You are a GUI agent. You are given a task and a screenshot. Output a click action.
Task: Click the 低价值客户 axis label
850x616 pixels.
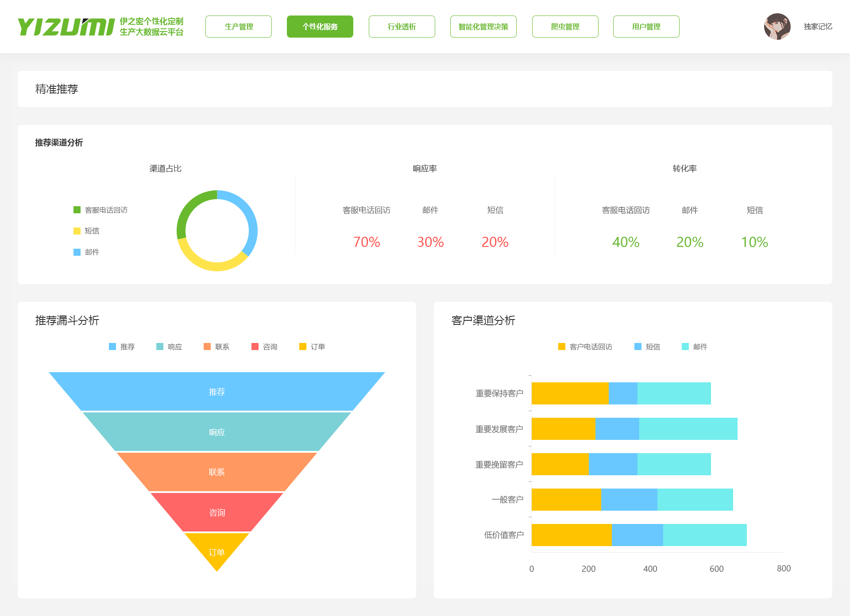(504, 535)
